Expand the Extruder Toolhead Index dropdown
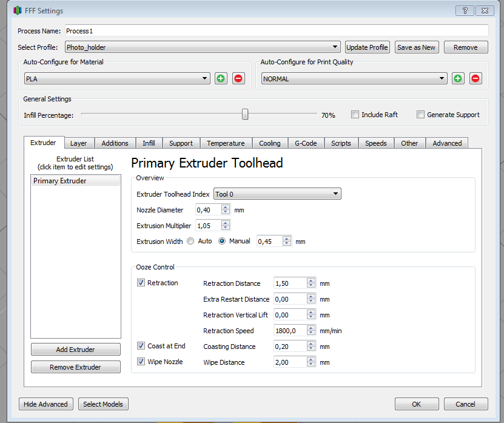Viewport: 504px width, 423px height. (277, 194)
